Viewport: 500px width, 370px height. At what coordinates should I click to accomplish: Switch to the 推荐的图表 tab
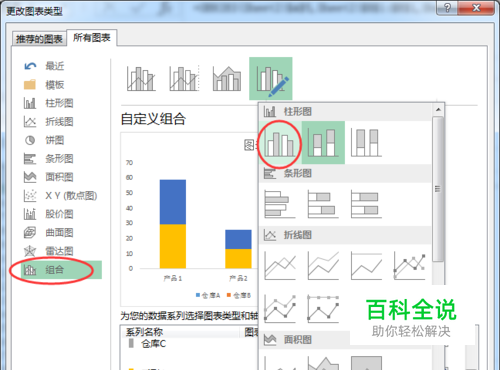(39, 39)
